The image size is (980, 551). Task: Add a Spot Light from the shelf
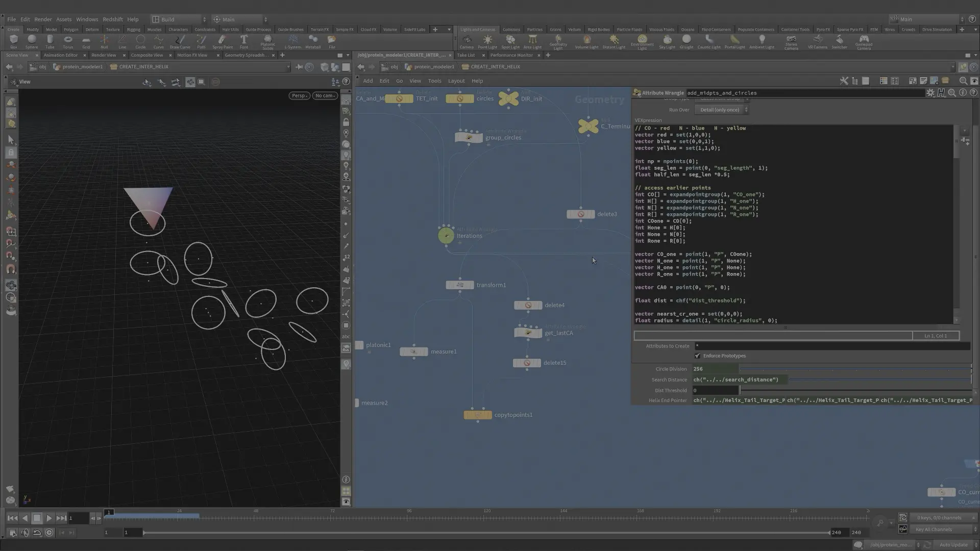(510, 41)
